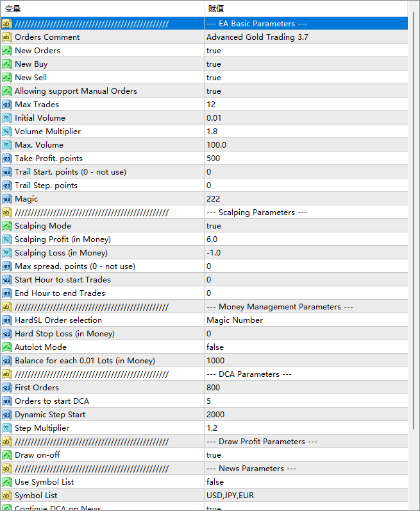Click the icon beside Autolot Mode
This screenshot has width=420, height=511.
(x=7, y=347)
